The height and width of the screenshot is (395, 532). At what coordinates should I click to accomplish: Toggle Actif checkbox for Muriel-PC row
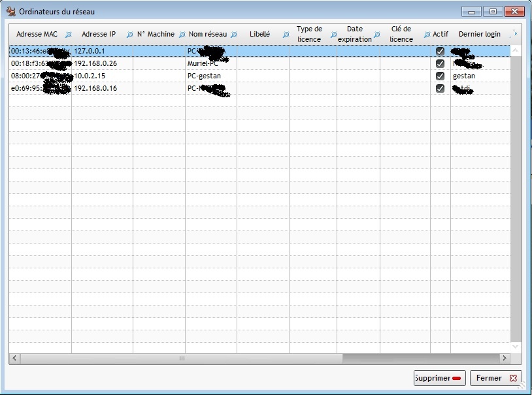point(440,63)
